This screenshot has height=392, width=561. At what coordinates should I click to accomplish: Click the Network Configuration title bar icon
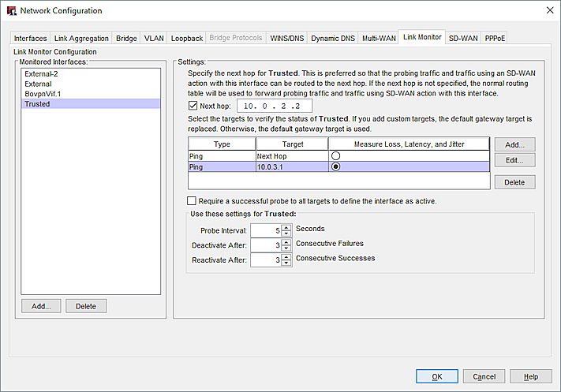(x=12, y=11)
